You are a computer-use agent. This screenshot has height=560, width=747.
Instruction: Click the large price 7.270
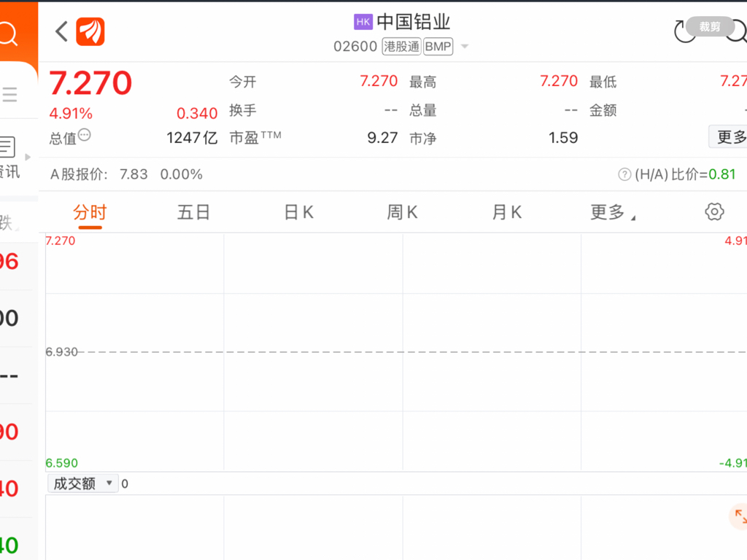(x=90, y=83)
